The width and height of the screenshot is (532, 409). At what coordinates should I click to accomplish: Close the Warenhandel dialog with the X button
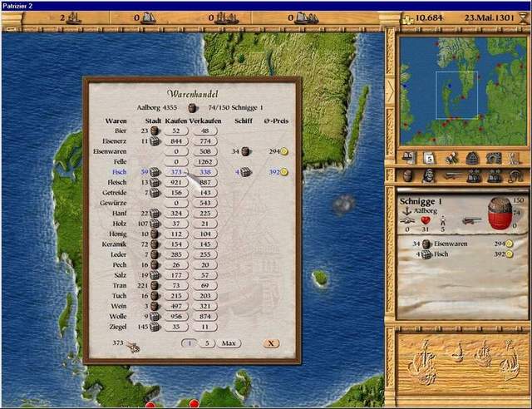click(x=271, y=343)
